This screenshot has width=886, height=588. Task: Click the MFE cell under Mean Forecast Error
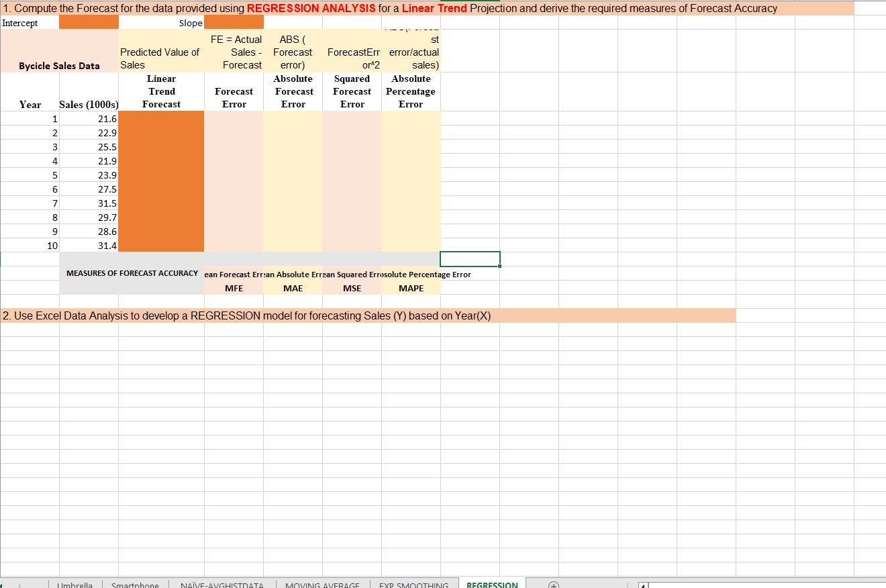(233, 288)
